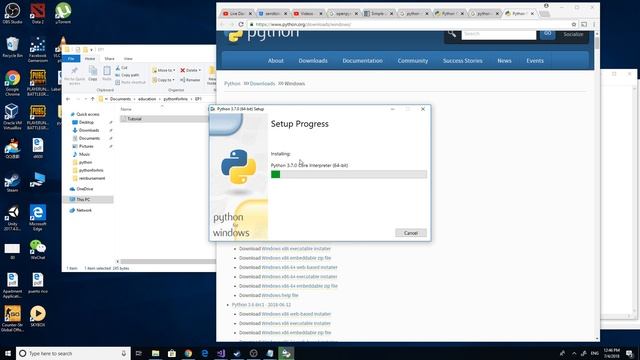Click Rename in the Explorer ribbon
Screen dimensions: 640x360
pos(190,80)
